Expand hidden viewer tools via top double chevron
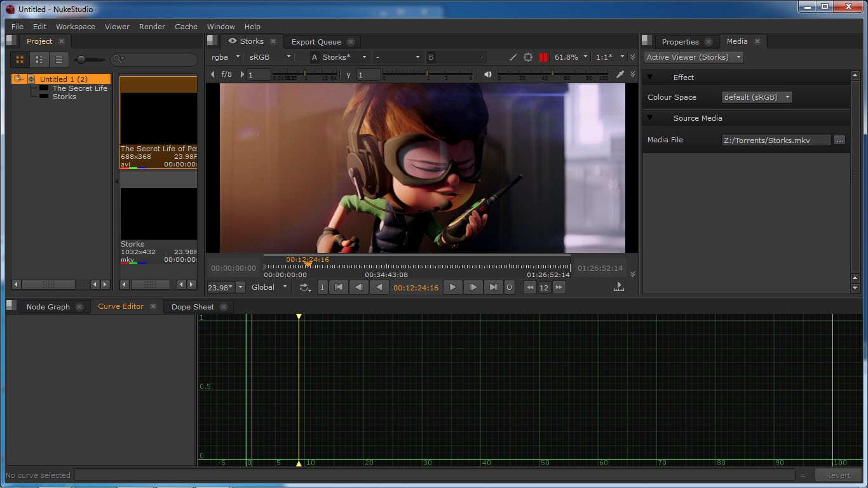Viewport: 868px width, 488px height. tap(632, 57)
